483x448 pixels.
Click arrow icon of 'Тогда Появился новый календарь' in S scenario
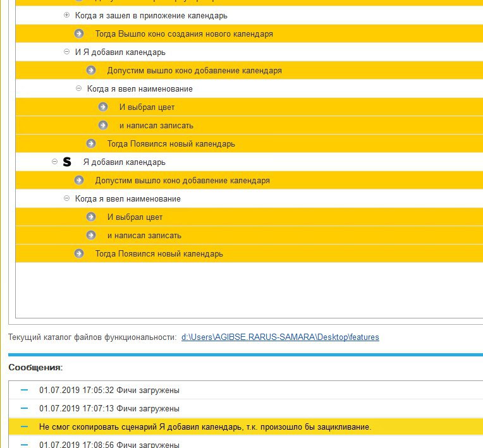tap(79, 253)
